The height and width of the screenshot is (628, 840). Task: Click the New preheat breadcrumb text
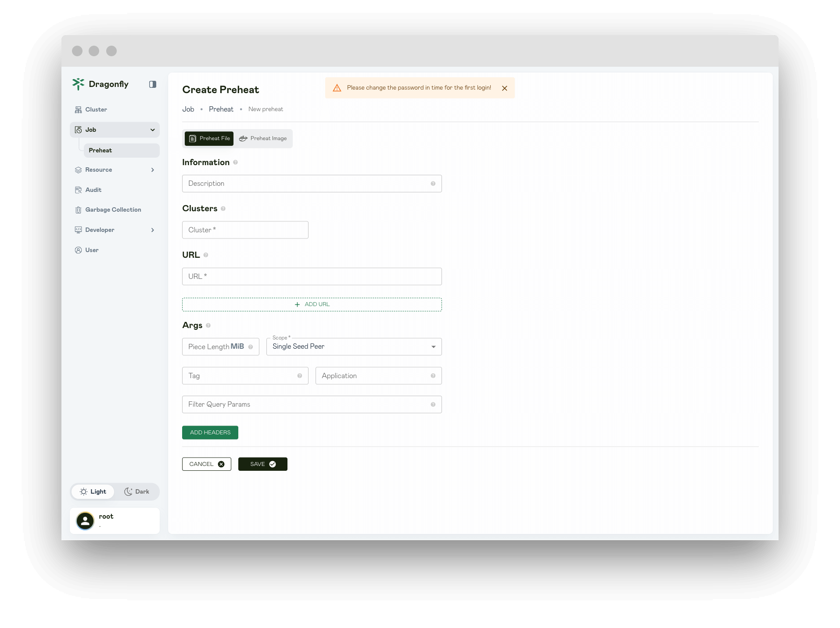(x=266, y=109)
